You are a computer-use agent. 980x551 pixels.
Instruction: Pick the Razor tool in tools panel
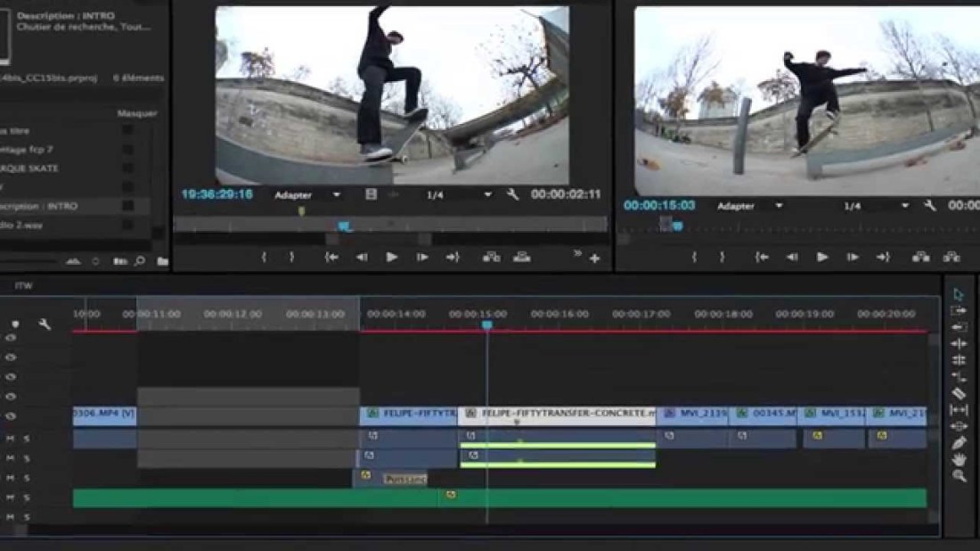click(959, 393)
